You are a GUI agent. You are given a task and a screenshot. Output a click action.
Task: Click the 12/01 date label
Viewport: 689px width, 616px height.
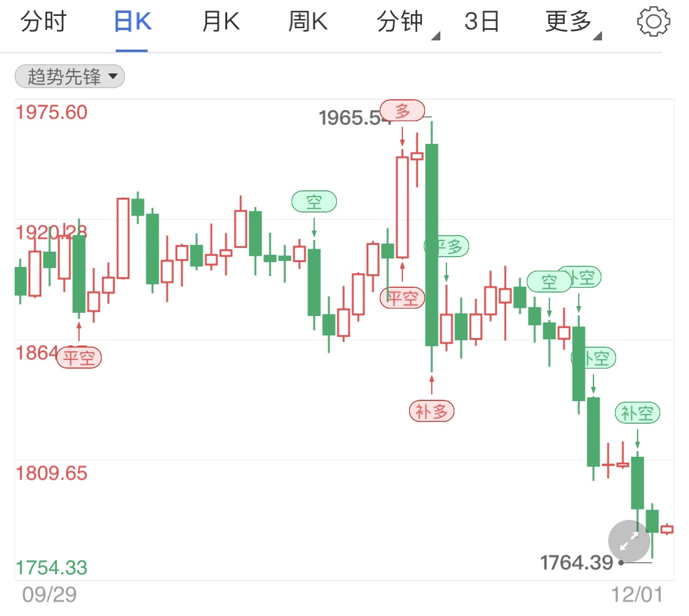click(x=637, y=593)
